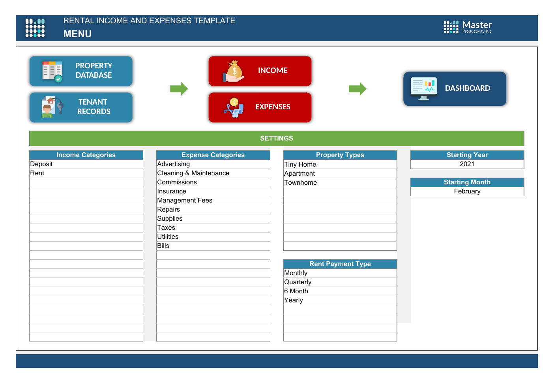This screenshot has height=392, width=554.
Task: Click the Master Productivity Kit logo
Action: (x=468, y=27)
